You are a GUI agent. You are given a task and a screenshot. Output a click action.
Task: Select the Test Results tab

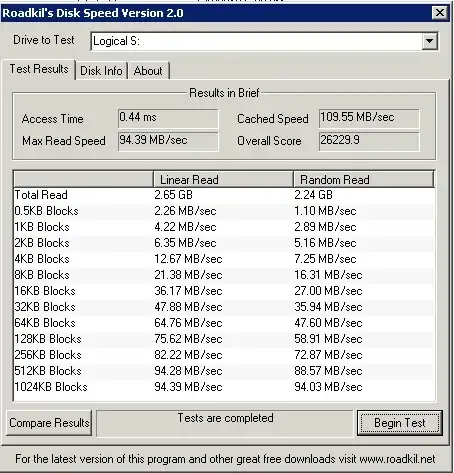point(39,69)
